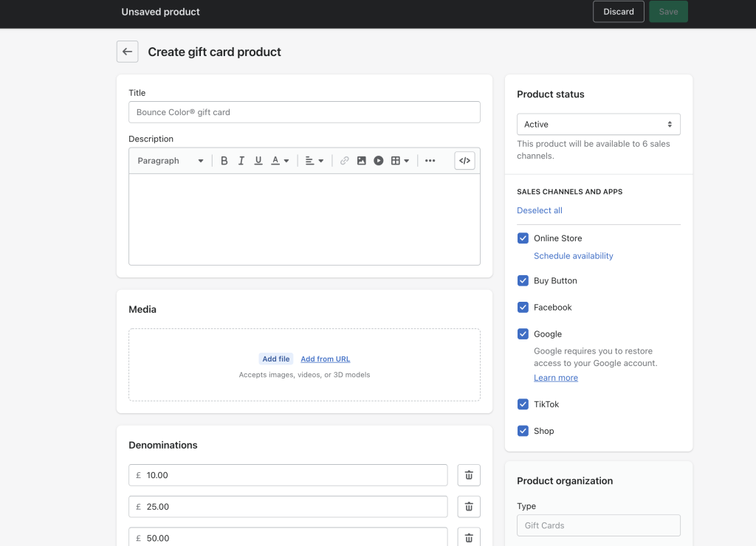Show HTML code view of description
The width and height of the screenshot is (756, 546).
[465, 161]
